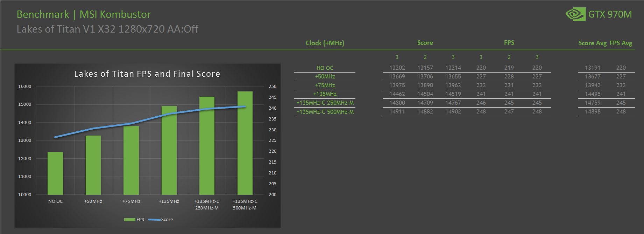The width and height of the screenshot is (644, 234).
Task: Select the +135MHz bar in the chart
Action: coord(169,150)
